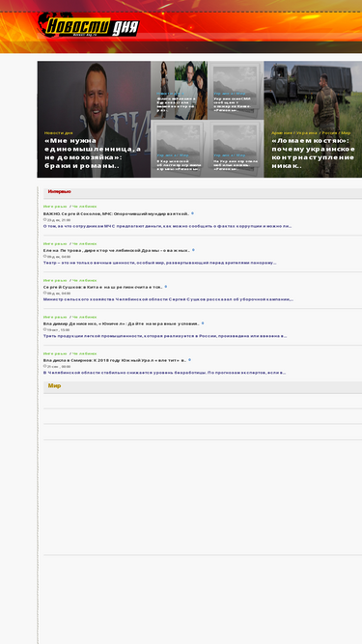Follow Челябинск category link above Смирнов article
The height and width of the screenshot is (644, 362).
coord(85,353)
